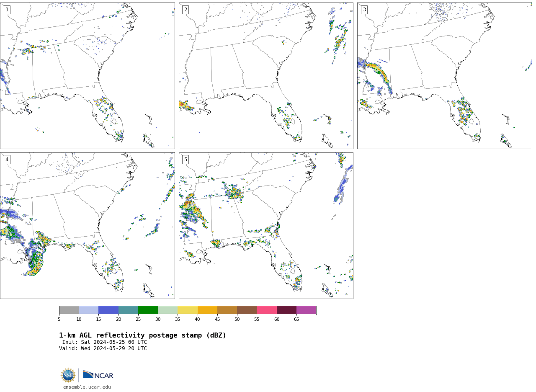Click the colorbar tick label 30
This screenshot has width=536, height=392.
(158, 320)
